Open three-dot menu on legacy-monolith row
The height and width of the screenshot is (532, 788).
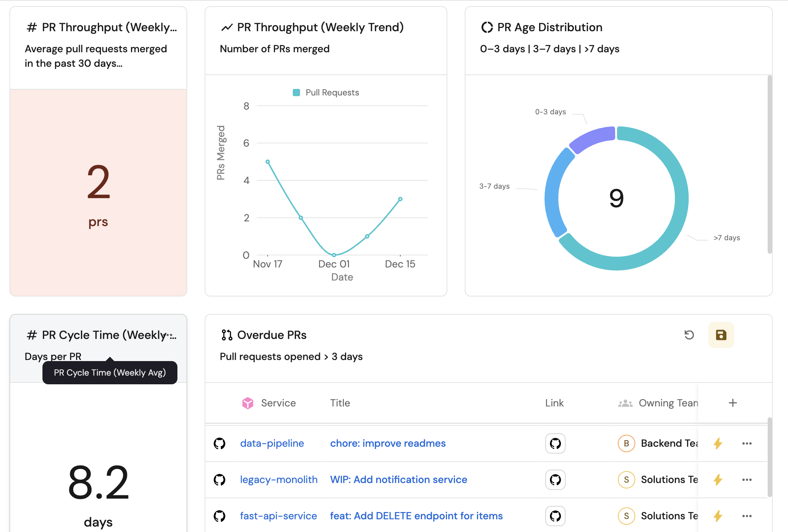pos(747,479)
